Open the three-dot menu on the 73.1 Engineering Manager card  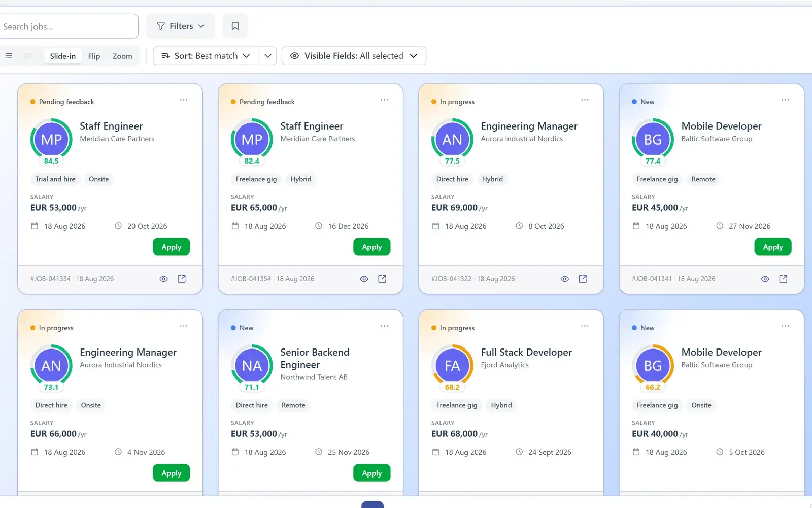coord(184,326)
